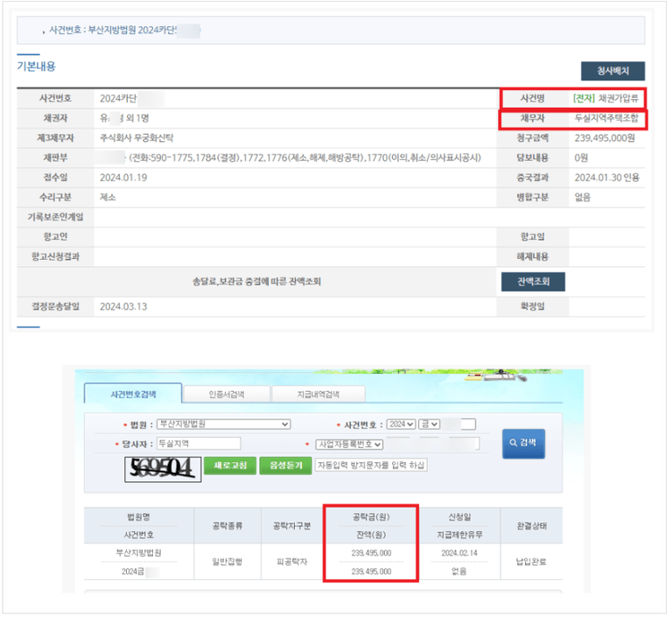The height and width of the screenshot is (617, 672).
Task: Click the 두실지역주택조합 debtor value
Action: coord(605,117)
